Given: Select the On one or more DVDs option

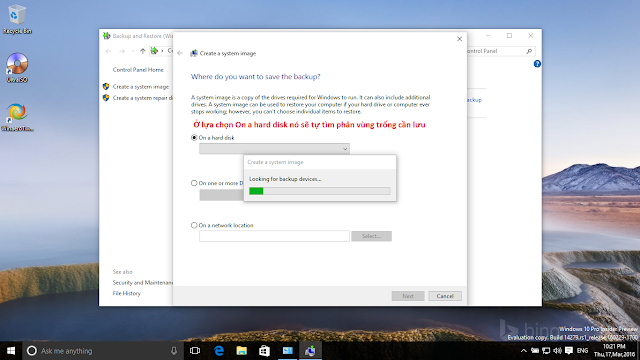Looking at the screenshot, I should pyautogui.click(x=194, y=183).
